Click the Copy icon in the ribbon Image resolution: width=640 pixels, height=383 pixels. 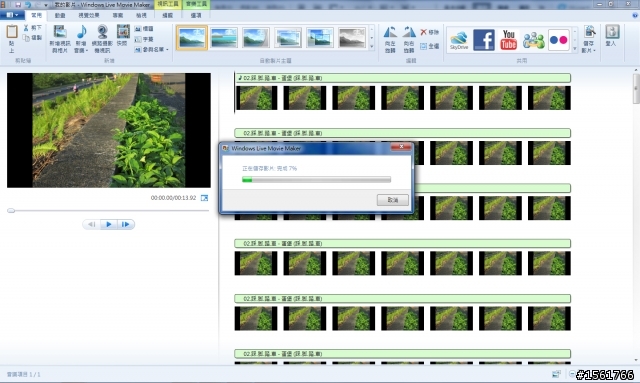(x=26, y=38)
